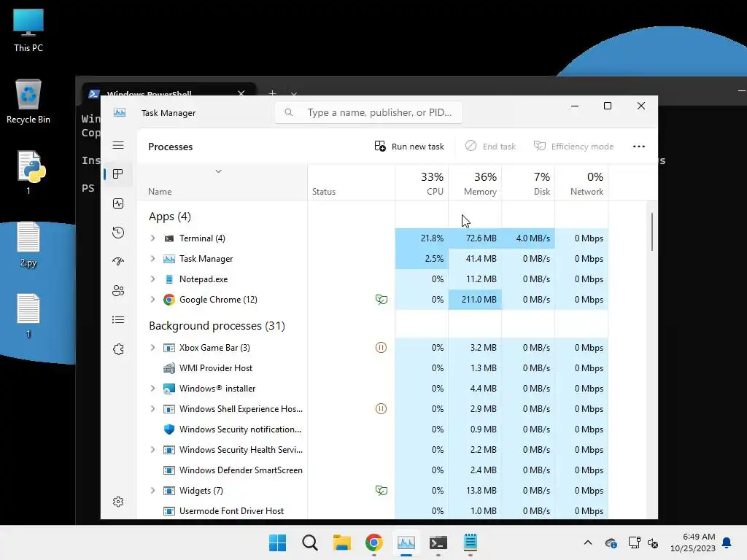Image resolution: width=747 pixels, height=560 pixels.
Task: Open the Details page in sidebar
Action: click(118, 320)
